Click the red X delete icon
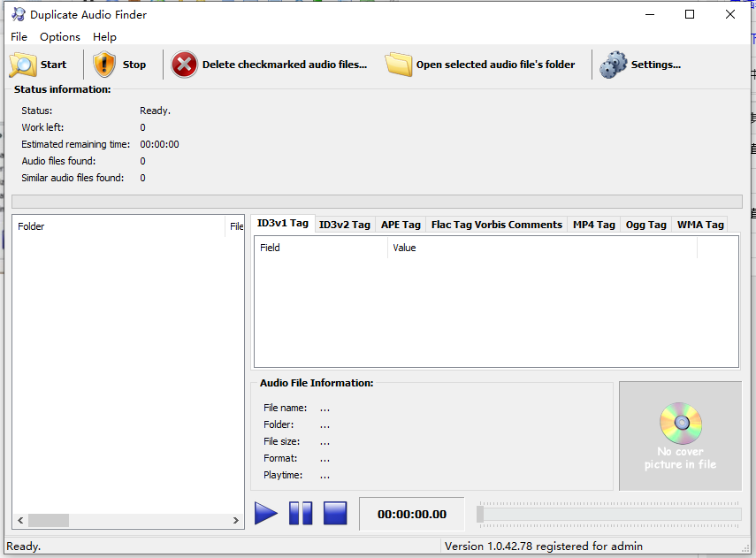The width and height of the screenshot is (756, 558). [184, 65]
